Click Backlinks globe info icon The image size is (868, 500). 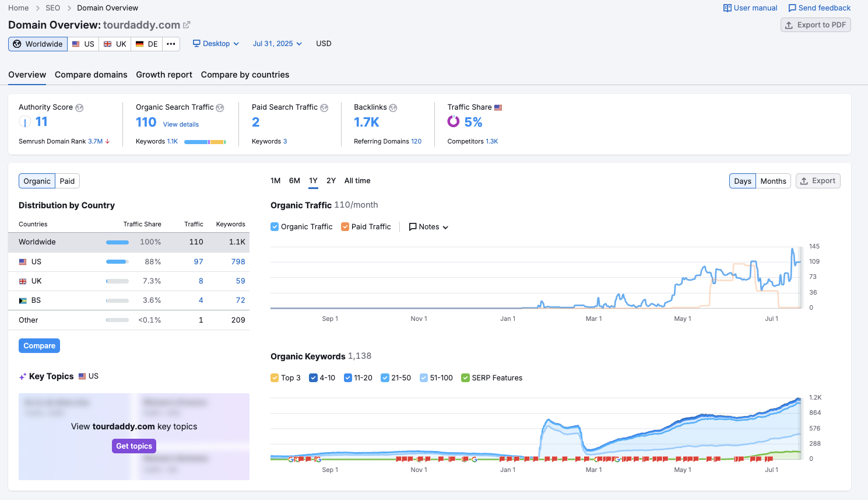pos(393,108)
